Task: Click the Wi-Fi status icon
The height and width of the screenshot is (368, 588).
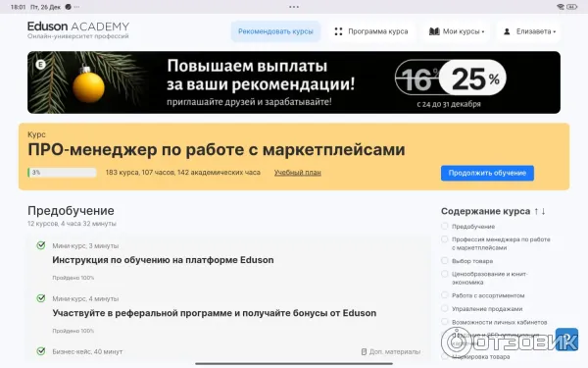Action: (x=561, y=7)
